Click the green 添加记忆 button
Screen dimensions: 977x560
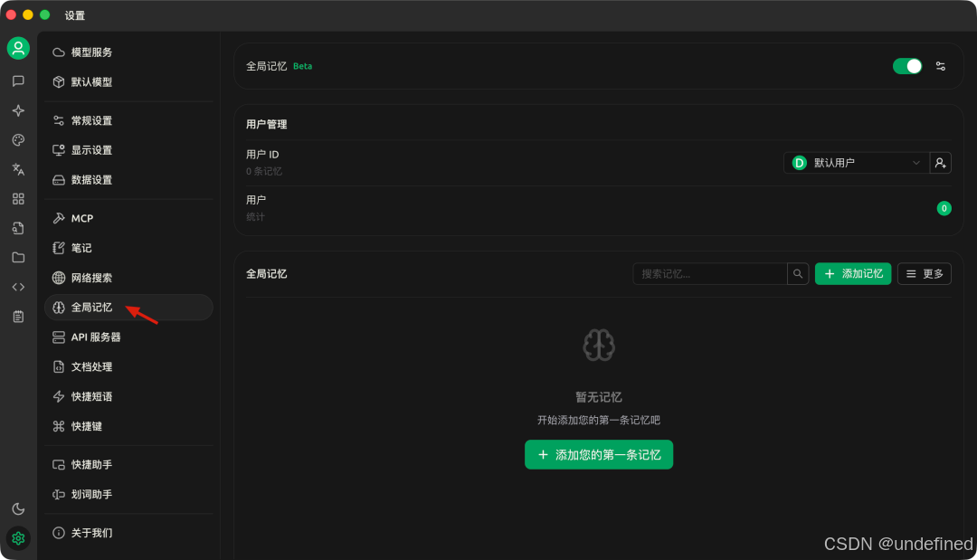[x=852, y=273]
